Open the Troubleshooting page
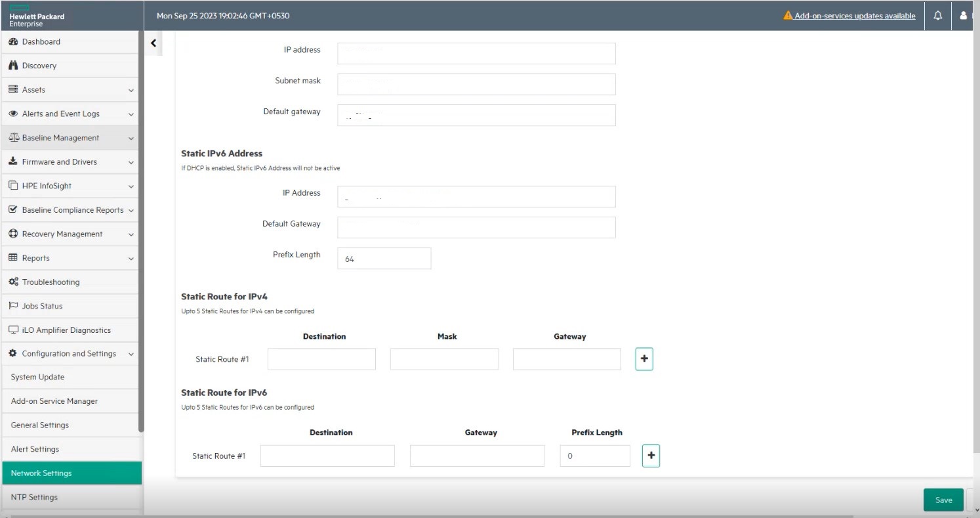The width and height of the screenshot is (980, 518). click(50, 282)
